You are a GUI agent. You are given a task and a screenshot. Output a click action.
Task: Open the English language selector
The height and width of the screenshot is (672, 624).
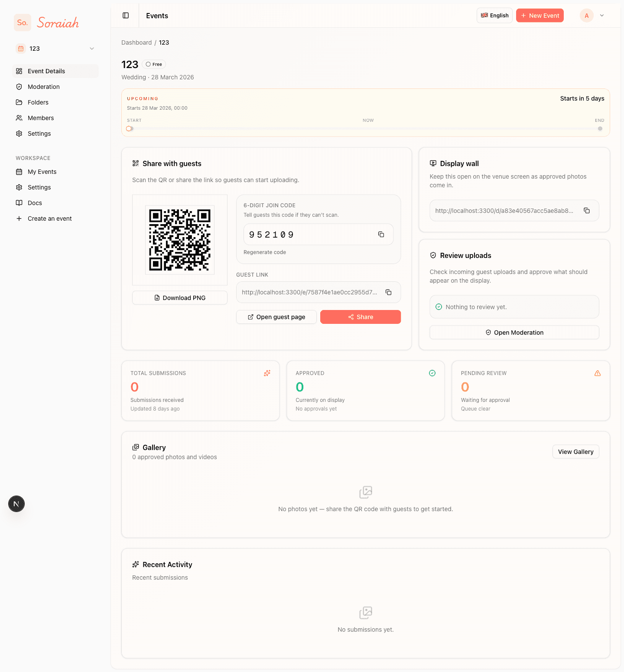coord(494,15)
